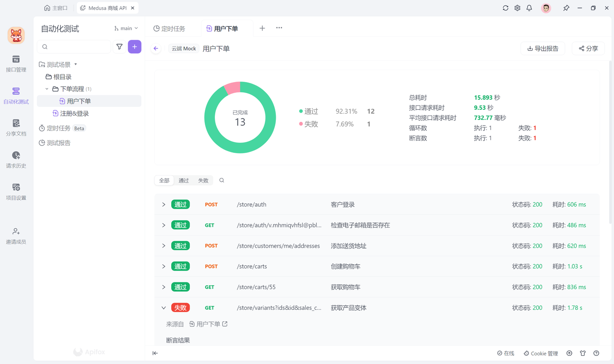This screenshot has height=364, width=614.
Task: Add a new tab with plus icon
Action: coord(262,28)
